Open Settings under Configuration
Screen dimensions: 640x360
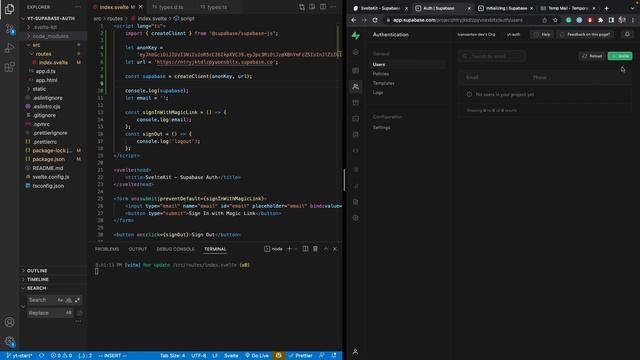coord(382,128)
